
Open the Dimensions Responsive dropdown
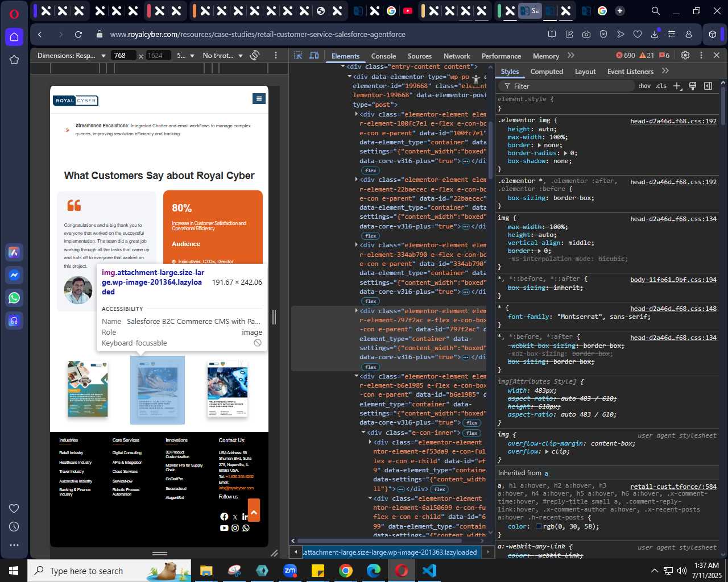tap(72, 56)
